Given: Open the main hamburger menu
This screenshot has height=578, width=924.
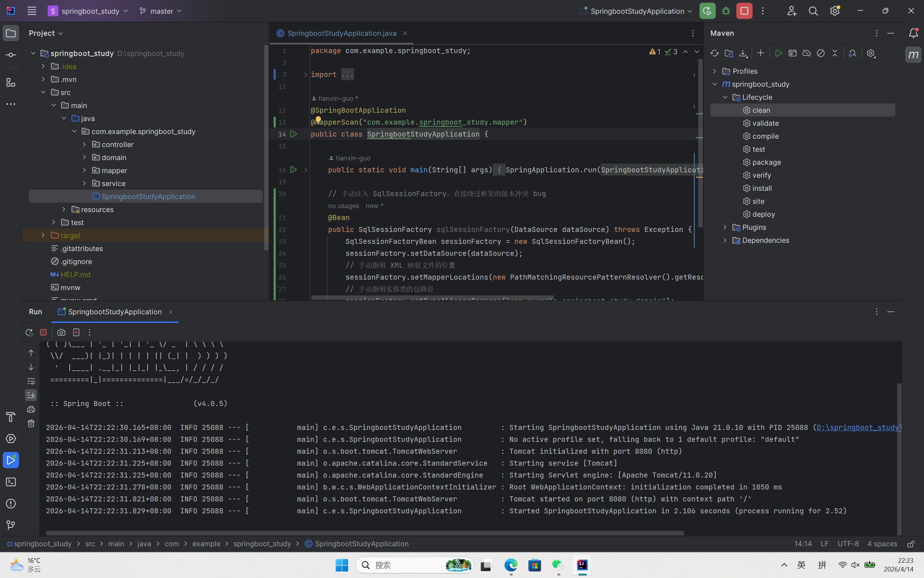Looking at the screenshot, I should click(32, 11).
